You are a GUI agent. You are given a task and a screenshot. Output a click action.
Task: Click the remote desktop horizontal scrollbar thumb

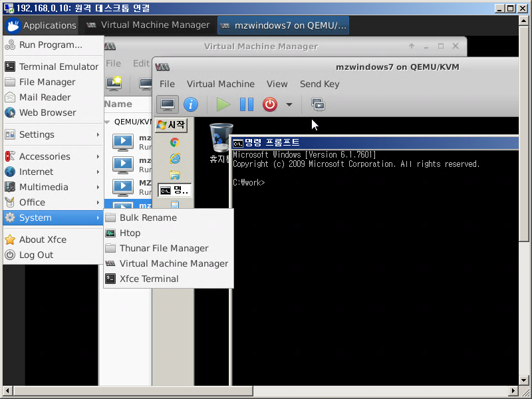point(133,390)
